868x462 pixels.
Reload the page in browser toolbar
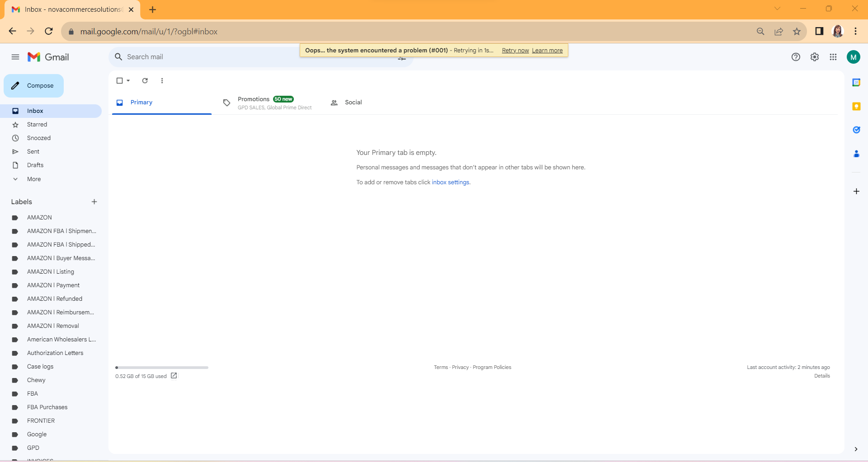coord(49,31)
